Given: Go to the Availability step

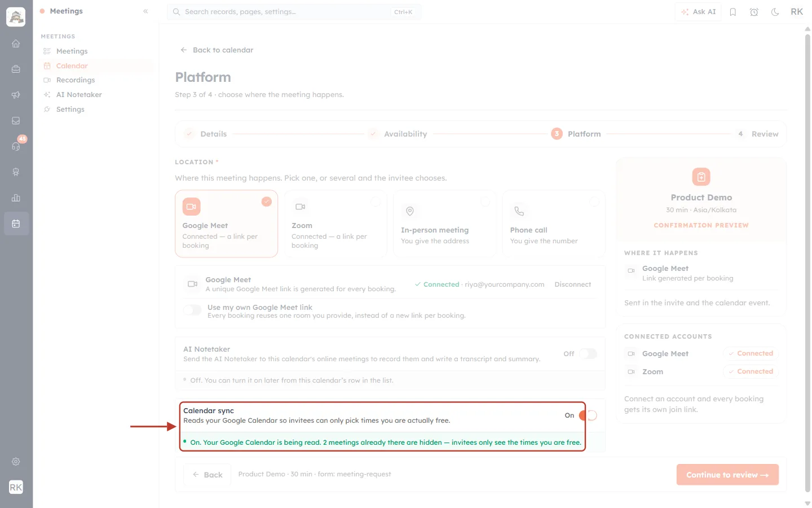Looking at the screenshot, I should coord(398,134).
